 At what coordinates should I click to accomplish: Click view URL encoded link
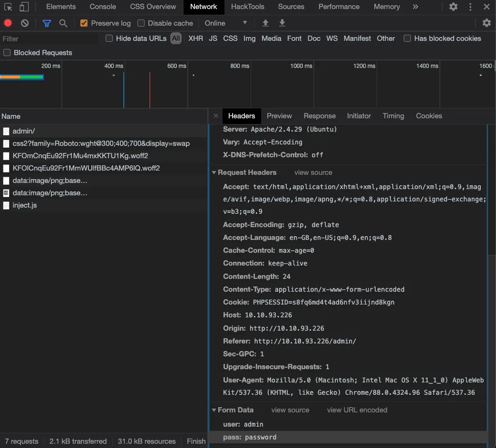pyautogui.click(x=357, y=410)
